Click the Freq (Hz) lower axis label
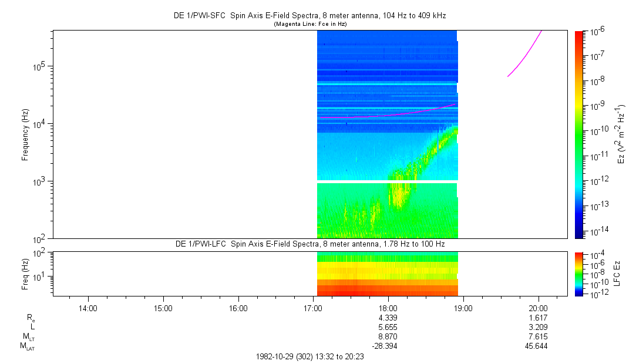 25,274
